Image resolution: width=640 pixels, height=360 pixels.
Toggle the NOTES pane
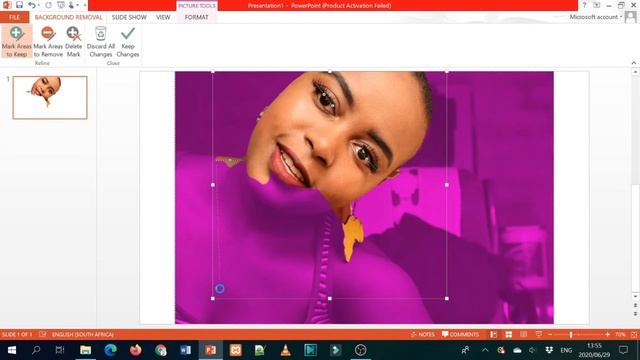tap(422, 334)
